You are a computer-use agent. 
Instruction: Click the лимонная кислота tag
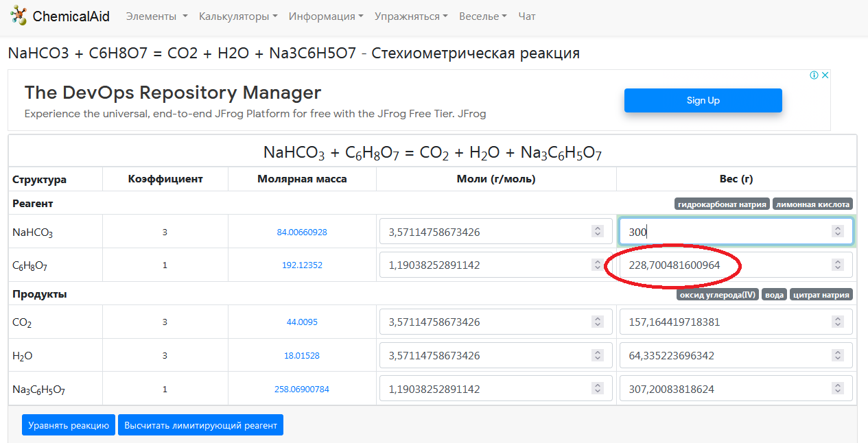click(813, 204)
